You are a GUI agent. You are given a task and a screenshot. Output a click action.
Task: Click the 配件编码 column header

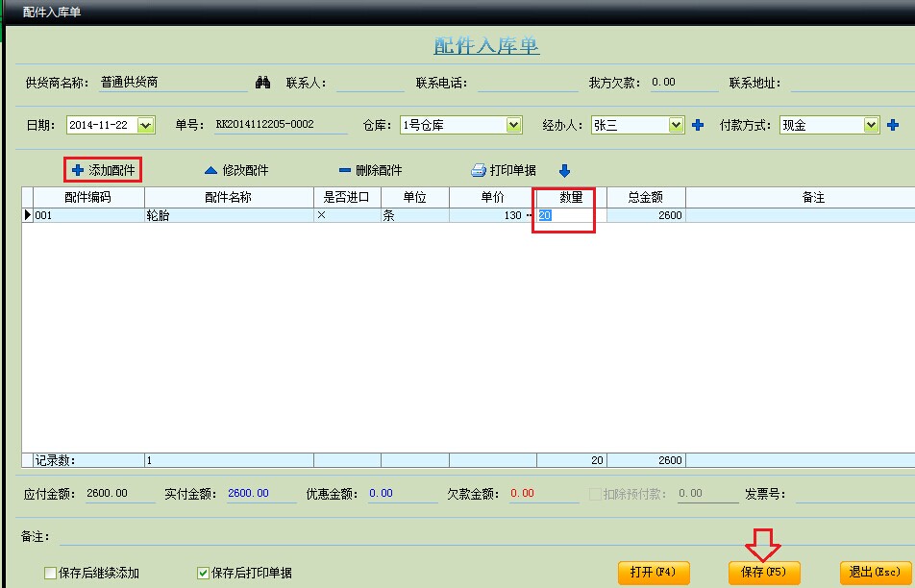88,197
